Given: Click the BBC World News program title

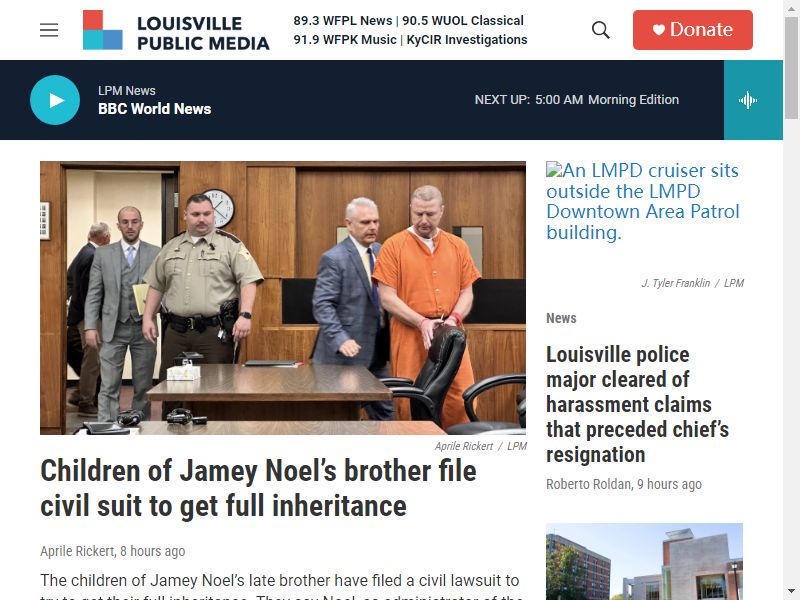Looking at the screenshot, I should click(x=155, y=109).
